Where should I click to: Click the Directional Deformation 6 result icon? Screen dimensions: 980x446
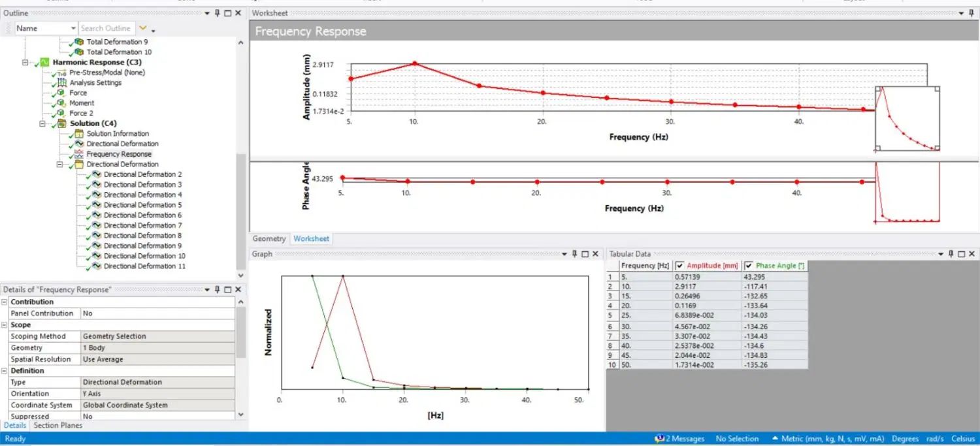(96, 215)
